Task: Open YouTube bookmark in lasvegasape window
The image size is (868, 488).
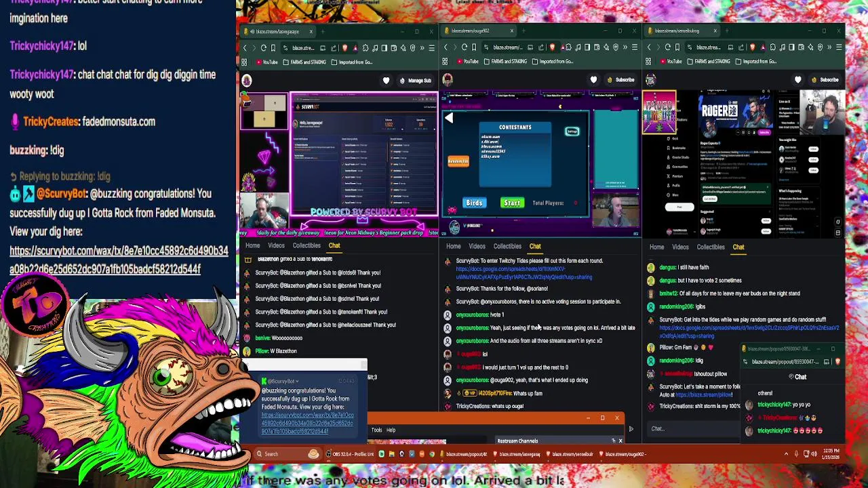Action: click(x=267, y=62)
